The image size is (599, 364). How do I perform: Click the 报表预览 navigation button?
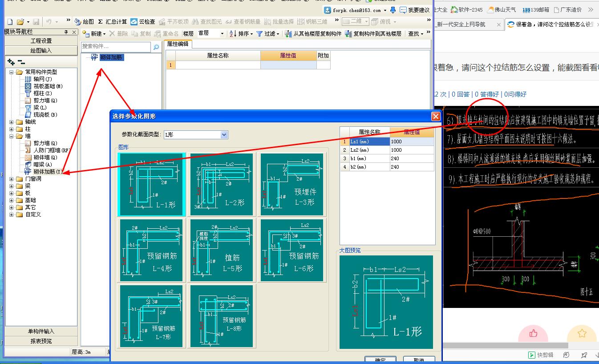coord(41,341)
